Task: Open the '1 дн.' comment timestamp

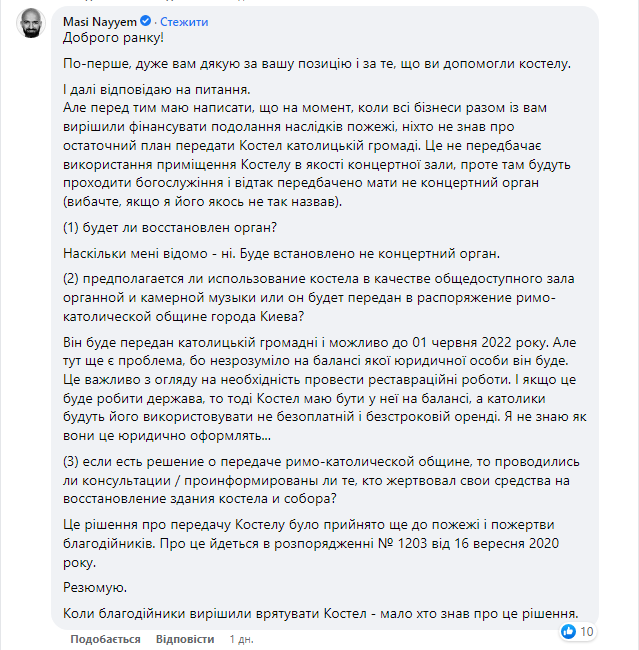Action: [x=241, y=638]
